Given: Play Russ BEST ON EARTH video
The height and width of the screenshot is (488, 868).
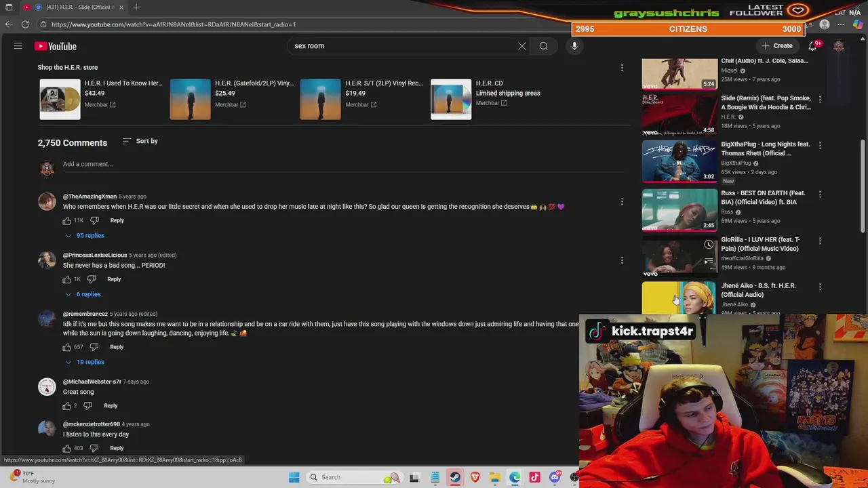Looking at the screenshot, I should (679, 210).
